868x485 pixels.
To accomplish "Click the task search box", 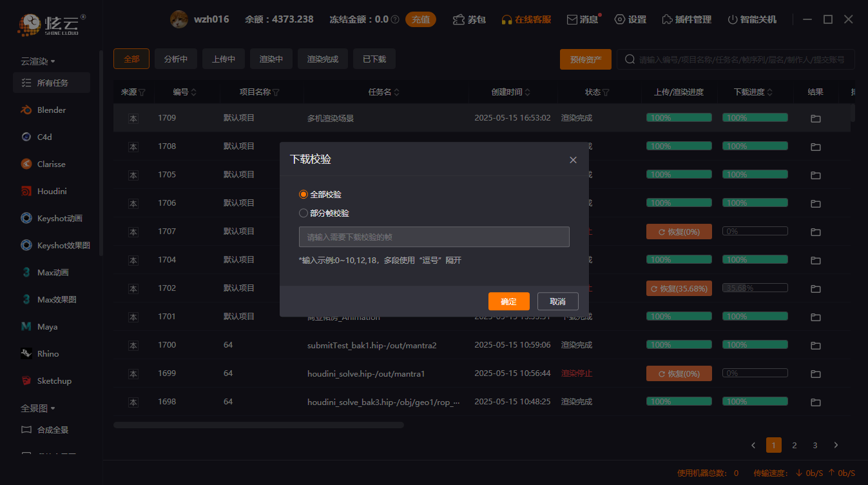I will click(736, 59).
